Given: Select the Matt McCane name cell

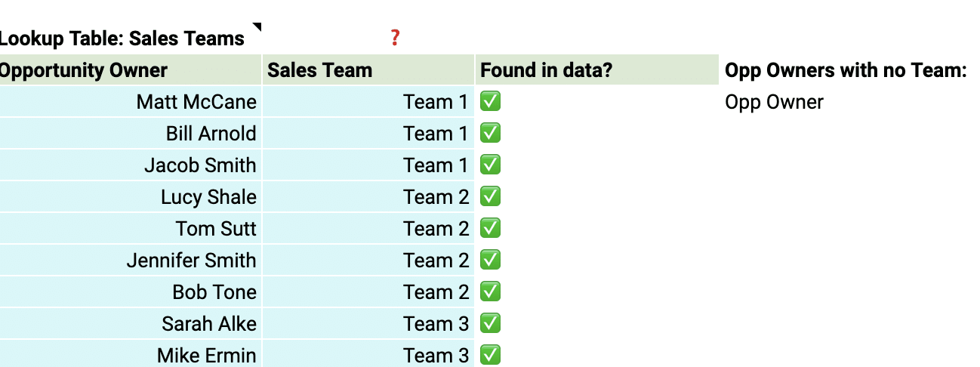Looking at the screenshot, I should point(196,102).
